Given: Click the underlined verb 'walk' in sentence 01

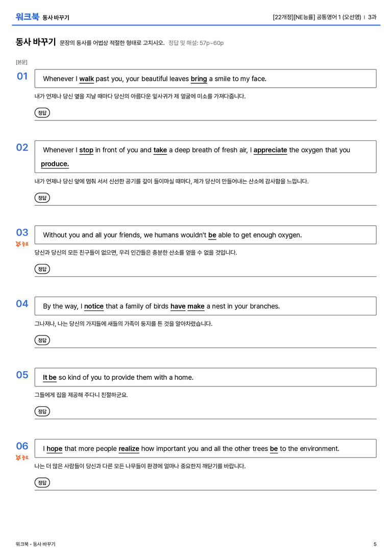Looking at the screenshot, I should click(87, 79).
